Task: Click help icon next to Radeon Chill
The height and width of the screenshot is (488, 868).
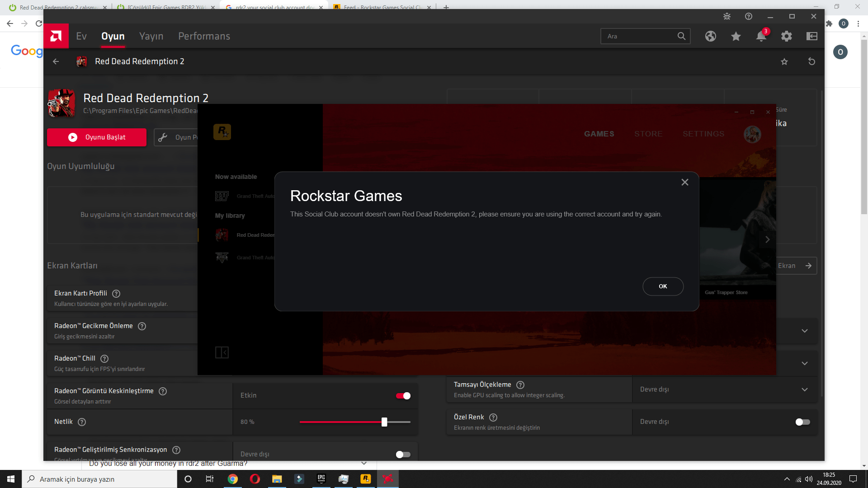Action: pyautogui.click(x=104, y=358)
